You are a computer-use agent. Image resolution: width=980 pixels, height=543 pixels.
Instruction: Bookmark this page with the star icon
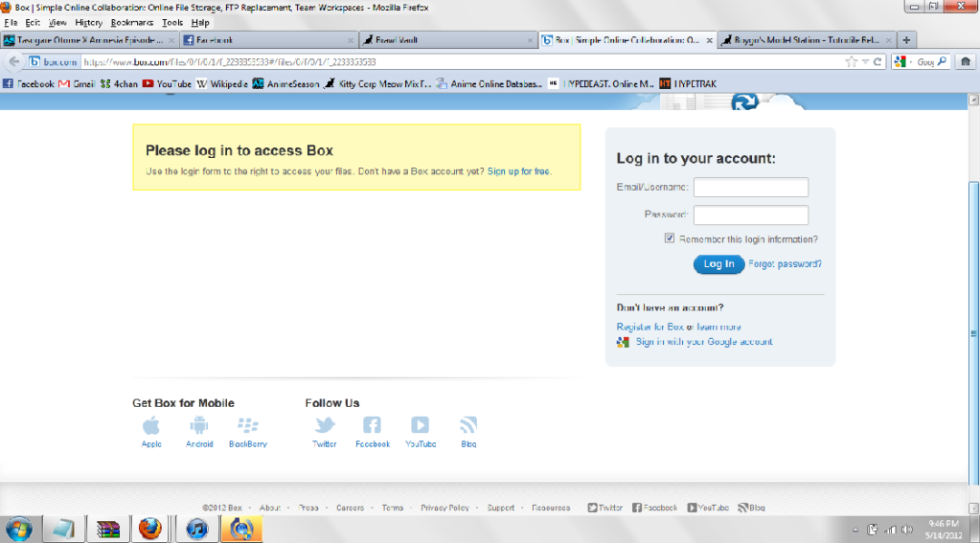[851, 62]
